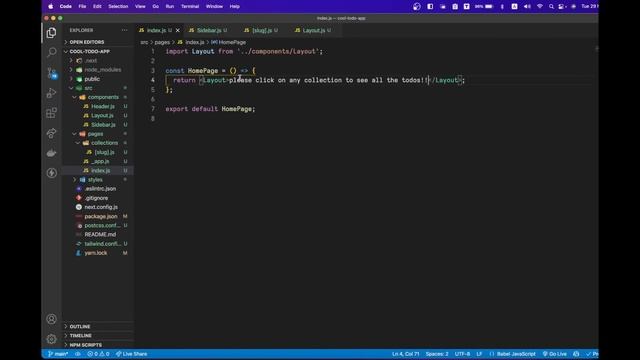Open the Apple menu
Screen dimensions: 640x360
point(51,7)
